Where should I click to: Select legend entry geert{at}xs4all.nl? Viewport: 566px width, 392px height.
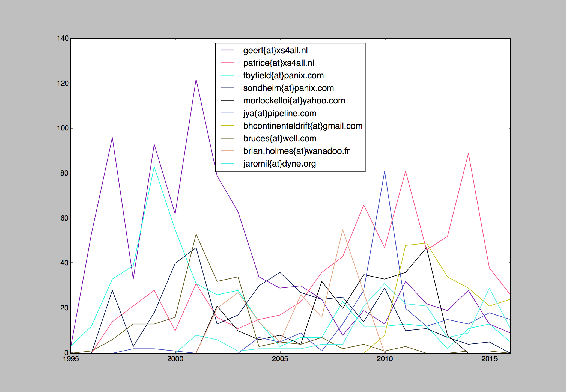(276, 51)
